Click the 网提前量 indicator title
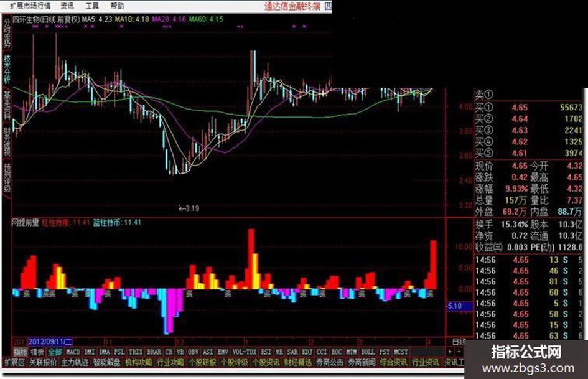This screenshot has width=588, height=379. (x=26, y=223)
